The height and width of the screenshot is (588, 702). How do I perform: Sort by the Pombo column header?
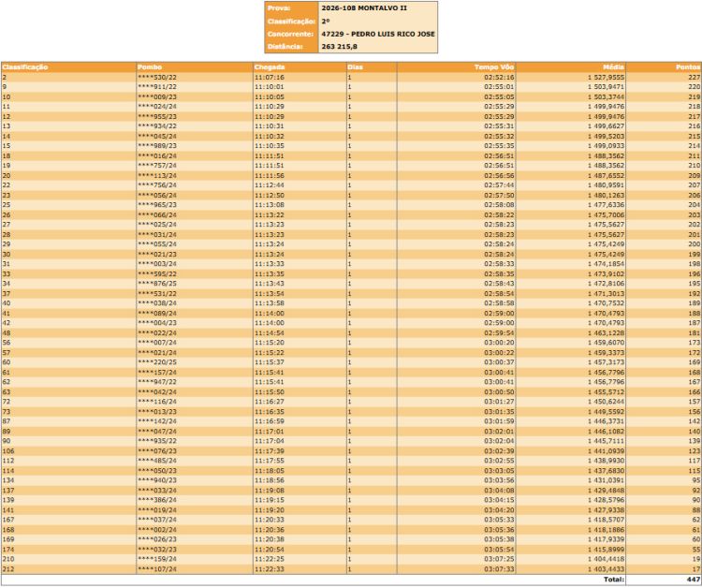coord(149,67)
